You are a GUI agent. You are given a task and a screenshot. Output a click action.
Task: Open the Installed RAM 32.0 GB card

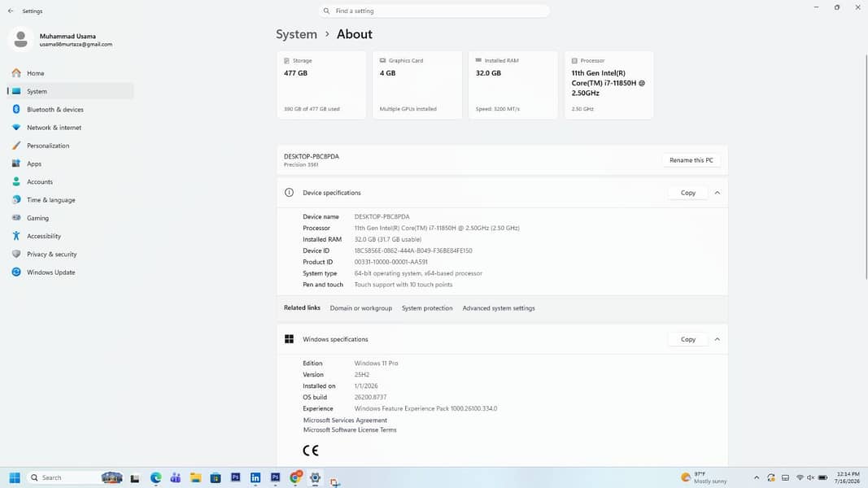coord(513,85)
